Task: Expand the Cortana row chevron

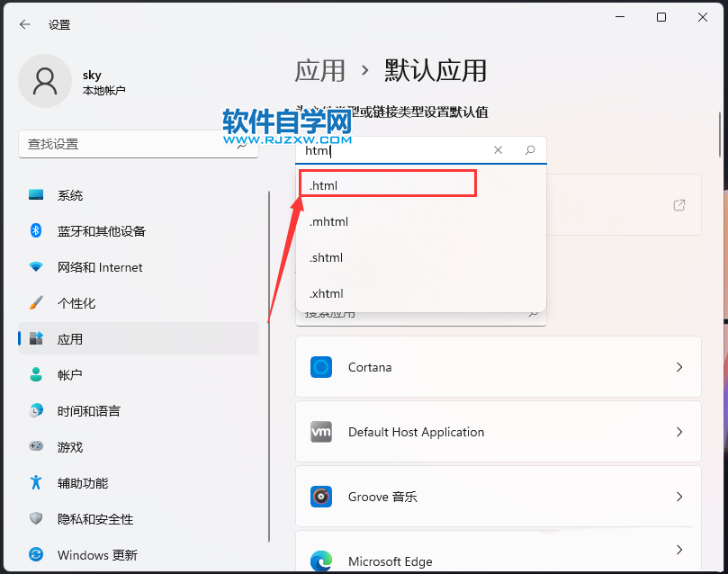Action: click(x=679, y=367)
